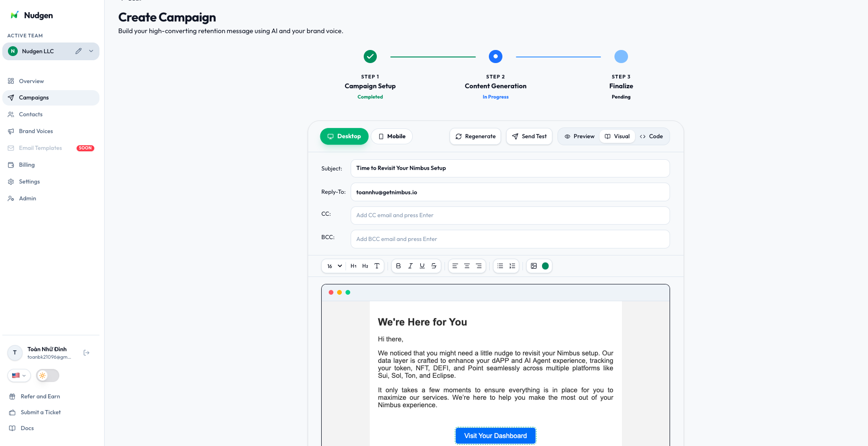
Task: Select the 'We're Here for You' heading
Action: pyautogui.click(x=423, y=322)
